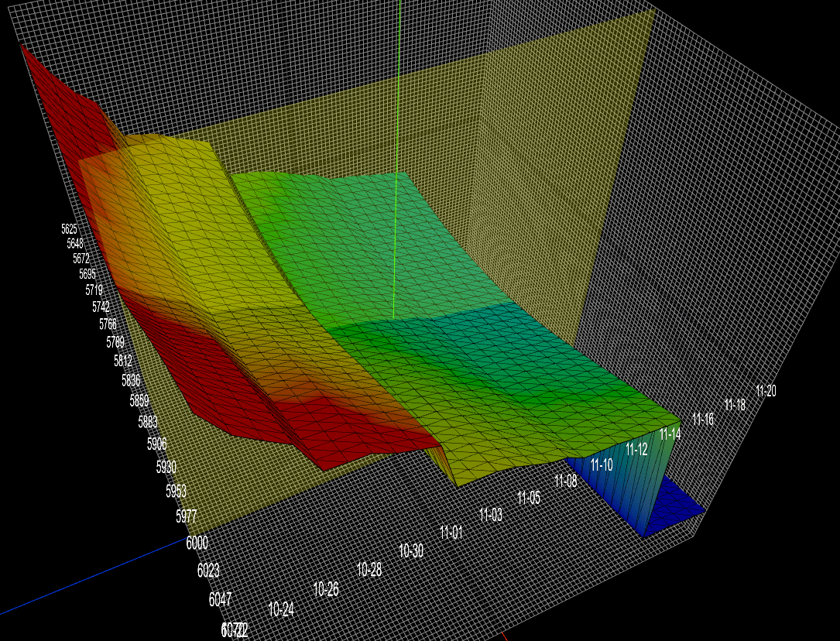Click the strike axis label 5695
Viewport: 840px width, 641px height.
(x=87, y=274)
